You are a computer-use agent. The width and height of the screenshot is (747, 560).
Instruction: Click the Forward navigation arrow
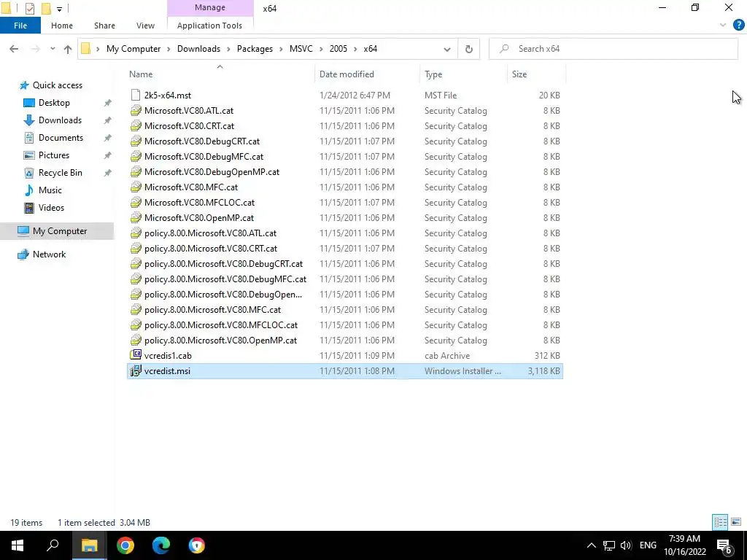[x=35, y=49]
